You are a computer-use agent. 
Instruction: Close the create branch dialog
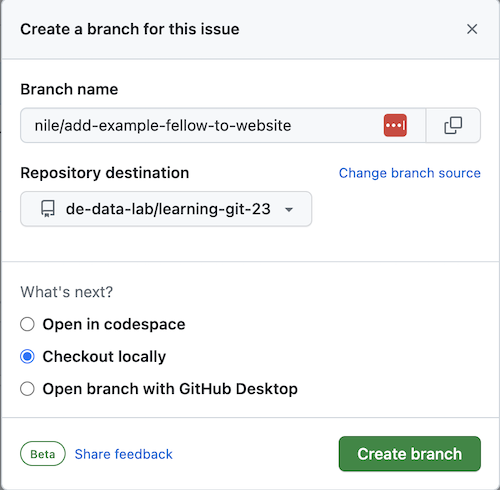tap(472, 29)
